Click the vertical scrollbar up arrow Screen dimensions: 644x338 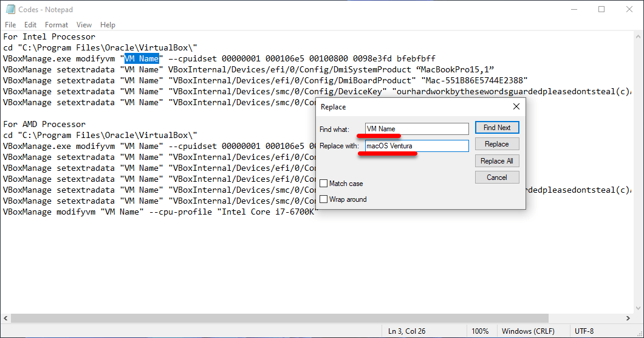click(638, 36)
